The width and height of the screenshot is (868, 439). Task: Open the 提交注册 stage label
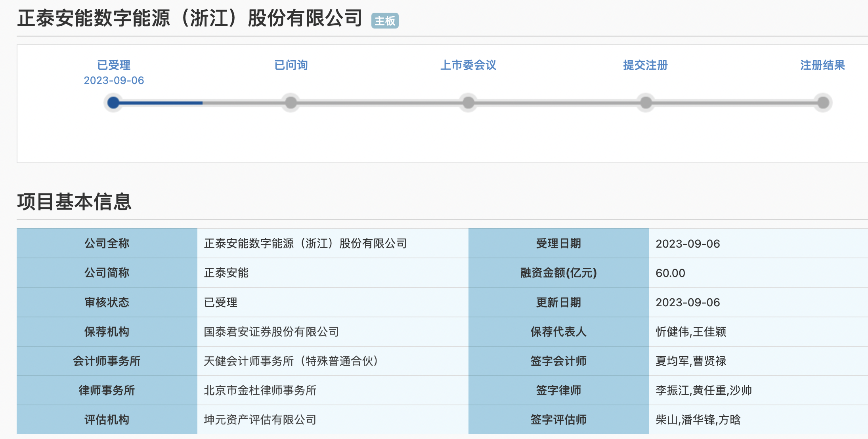pos(645,65)
